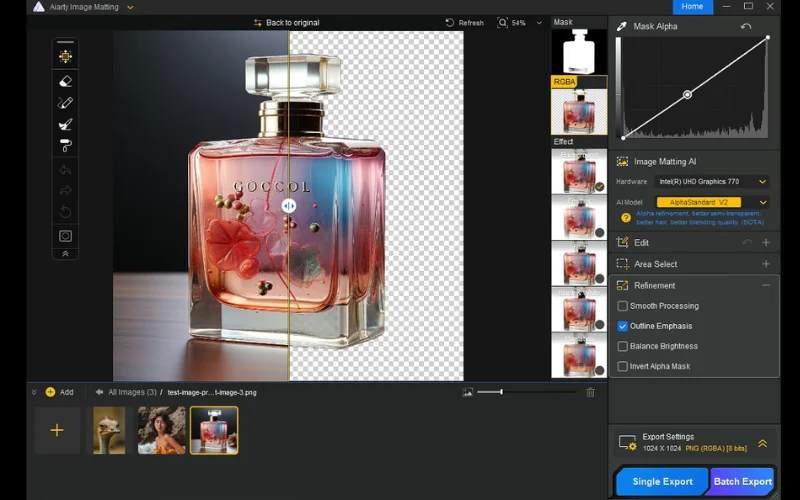Screen dimensions: 800x500
Task: Click the eyedropper icon beside Mask Alpha
Action: click(x=622, y=26)
